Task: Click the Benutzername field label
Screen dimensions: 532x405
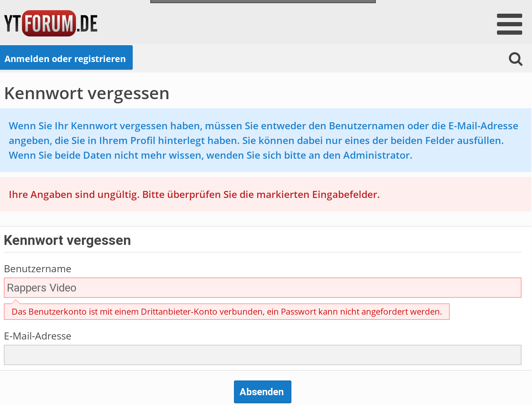Action: [37, 269]
